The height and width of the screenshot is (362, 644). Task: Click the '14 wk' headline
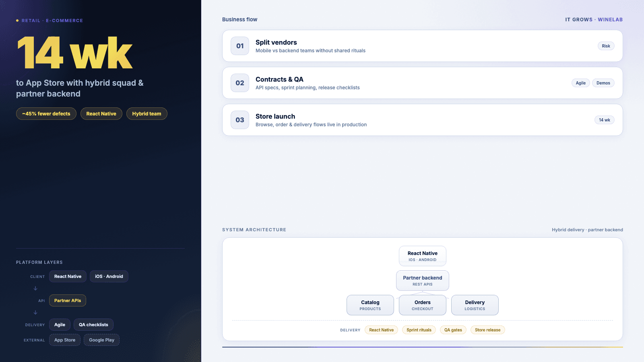coord(75,53)
